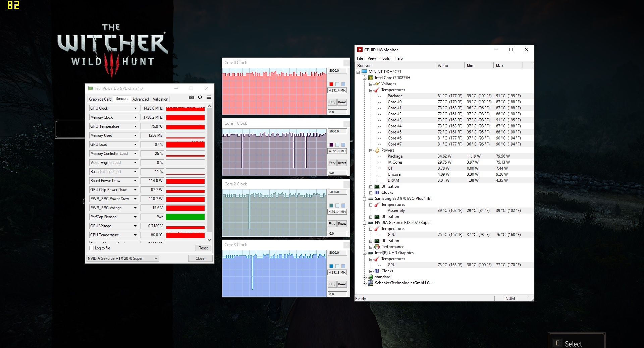Open the GPU-Z hamburger menu icon

point(209,98)
